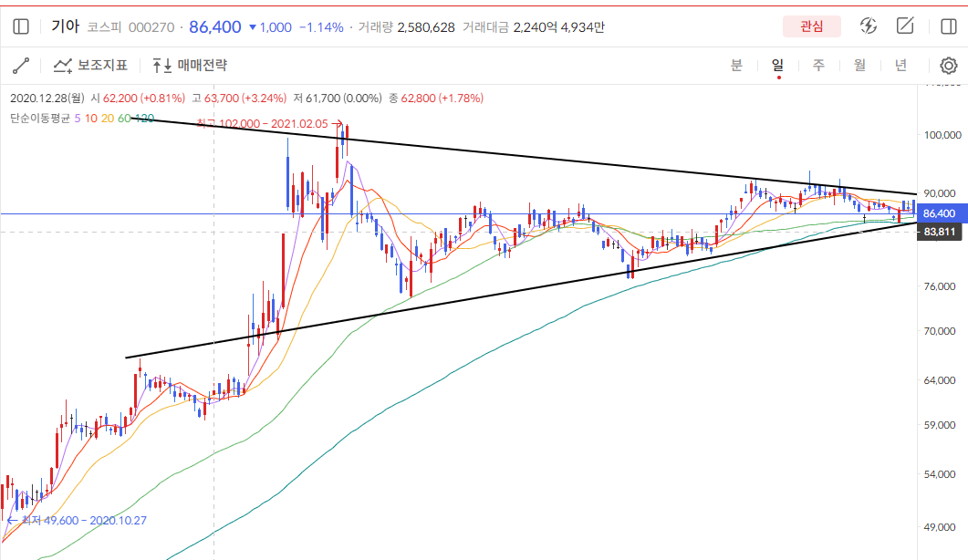
Task: Click the red 10 moving average legend
Action: pyautogui.click(x=90, y=118)
